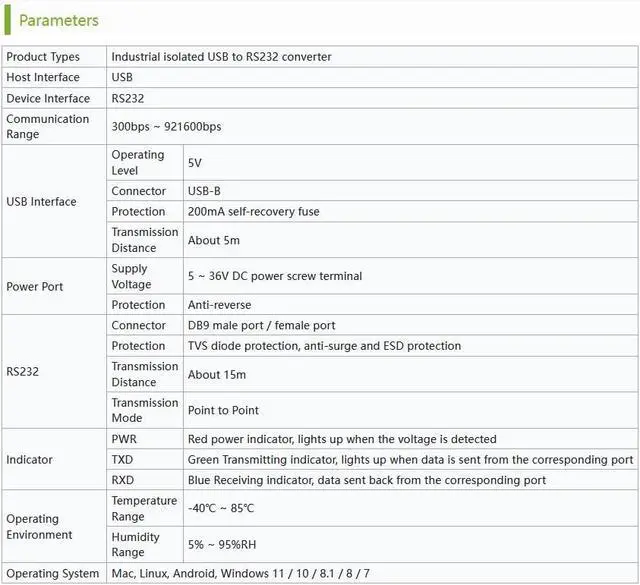
Task: Click the TVS diode protection description
Action: tap(324, 346)
